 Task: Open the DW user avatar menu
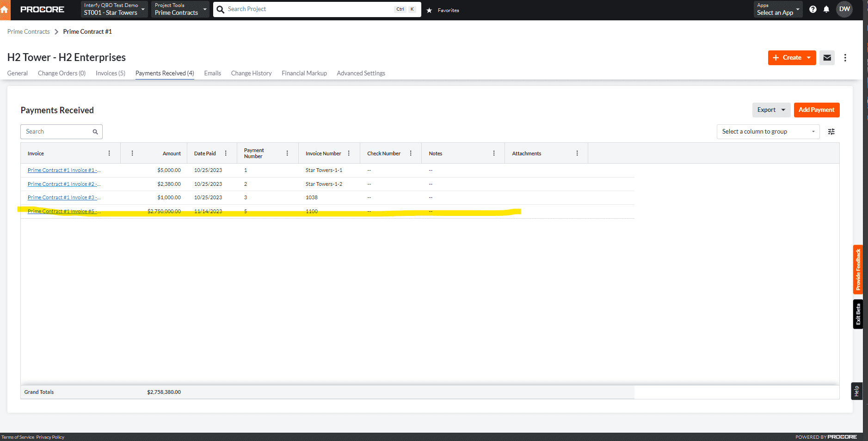845,9
